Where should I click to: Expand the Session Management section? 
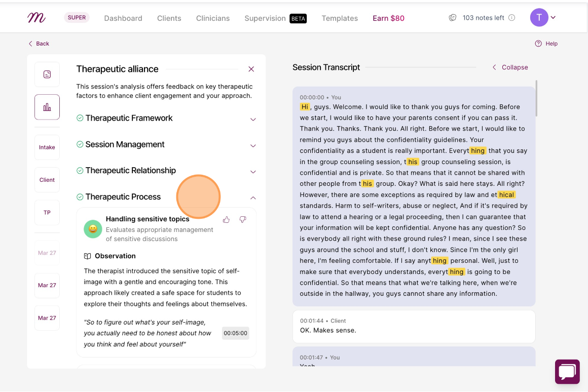pos(253,145)
